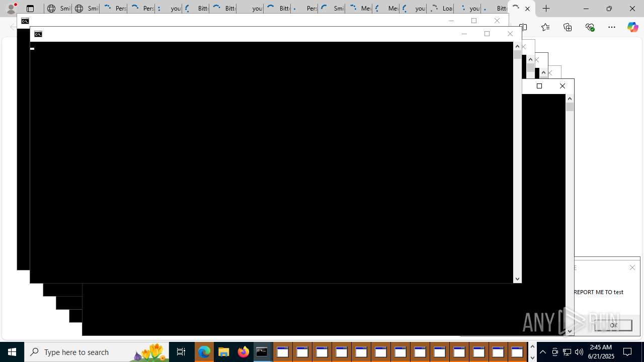Click the front console scrollbar up arrow

517,46
